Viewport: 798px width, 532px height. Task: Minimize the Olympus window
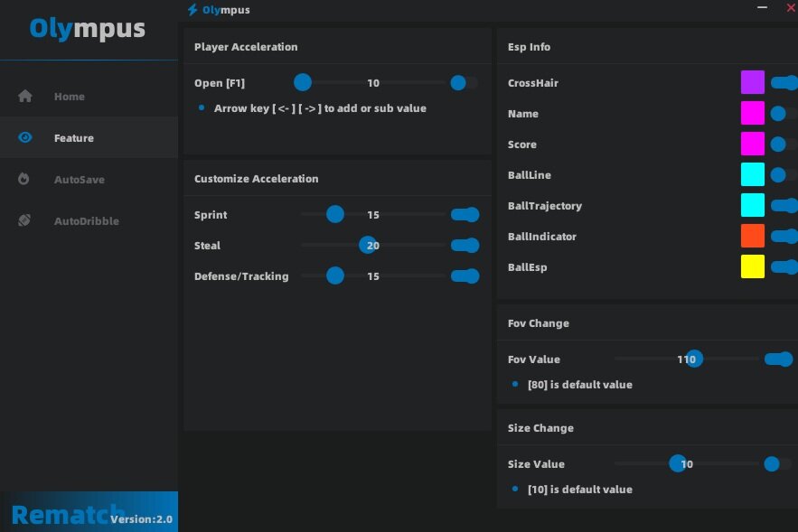tap(762, 7)
